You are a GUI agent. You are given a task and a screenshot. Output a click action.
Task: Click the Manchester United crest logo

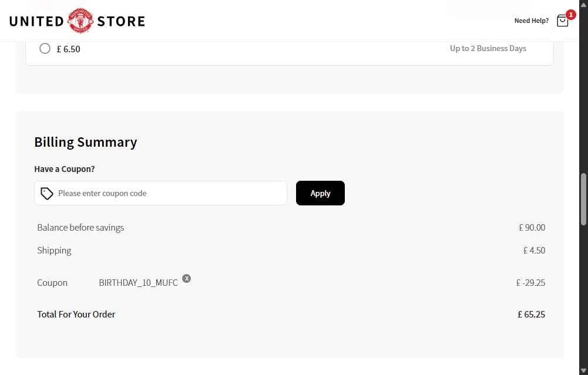(80, 21)
